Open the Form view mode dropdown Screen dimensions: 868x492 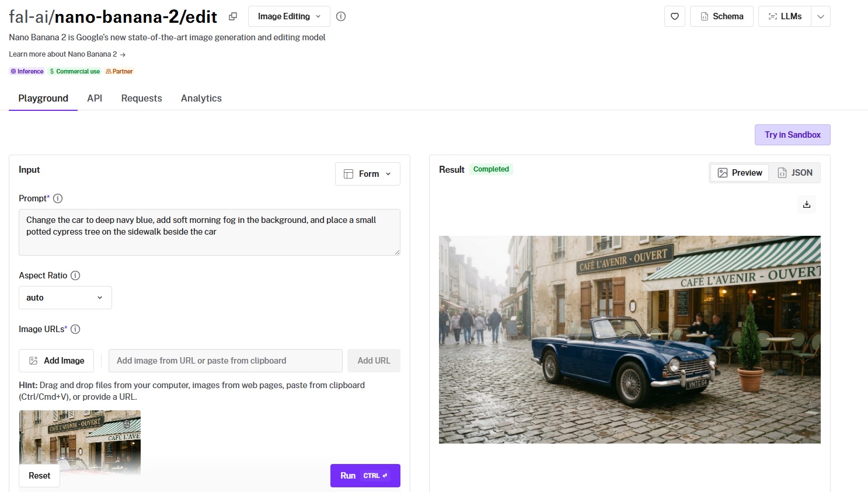367,174
